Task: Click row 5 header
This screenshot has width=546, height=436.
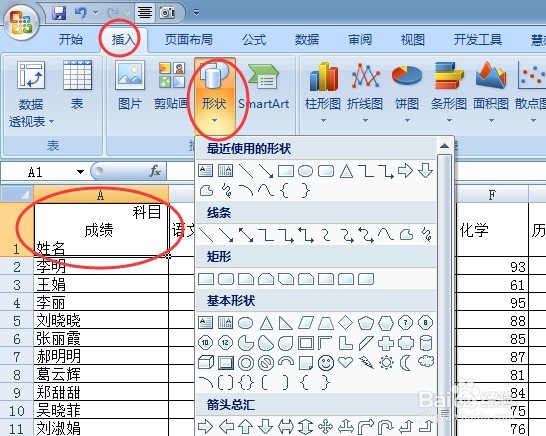Action: [x=17, y=320]
